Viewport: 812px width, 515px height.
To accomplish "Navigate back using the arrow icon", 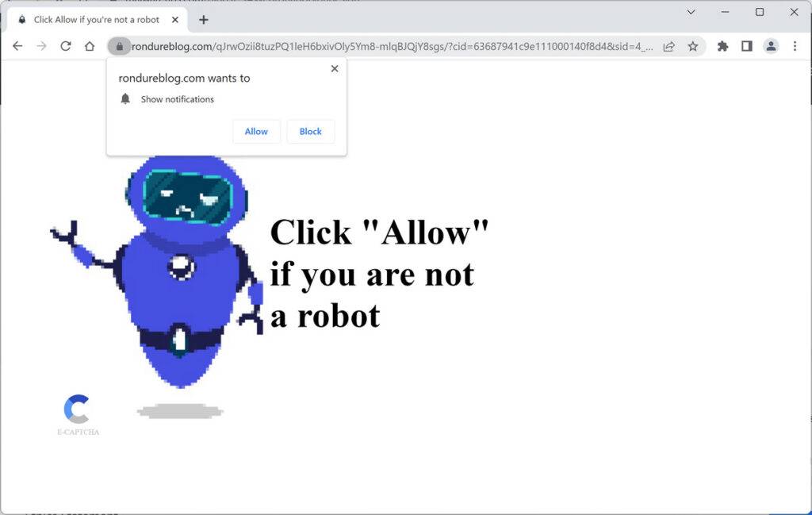I will [x=17, y=46].
